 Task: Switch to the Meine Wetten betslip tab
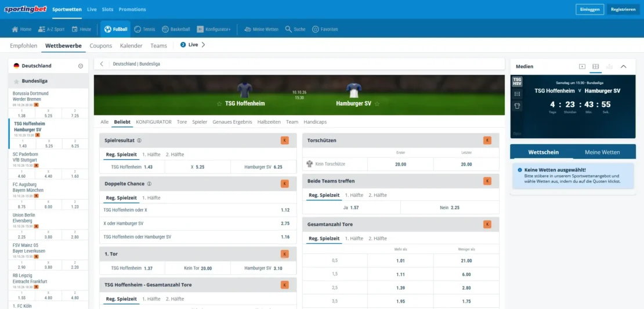(602, 152)
